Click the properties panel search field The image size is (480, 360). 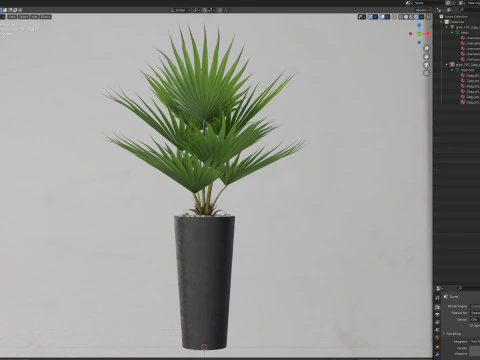click(x=468, y=288)
